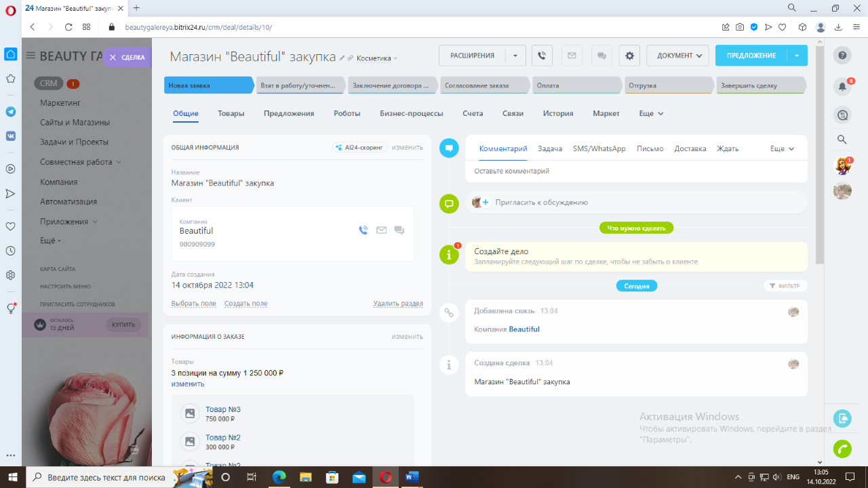Click the hamburger menu icon
This screenshot has width=868, height=488.
pos(31,56)
